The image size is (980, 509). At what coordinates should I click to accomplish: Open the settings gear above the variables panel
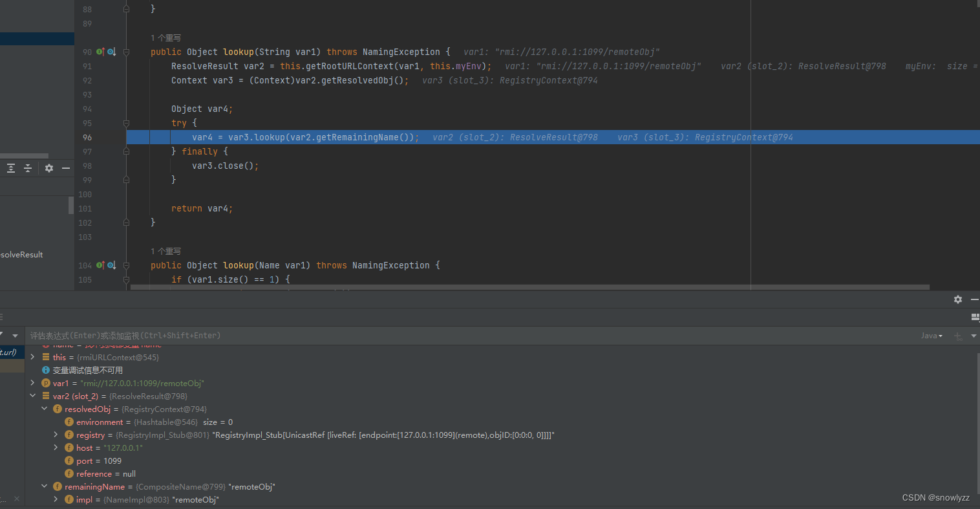click(x=958, y=299)
